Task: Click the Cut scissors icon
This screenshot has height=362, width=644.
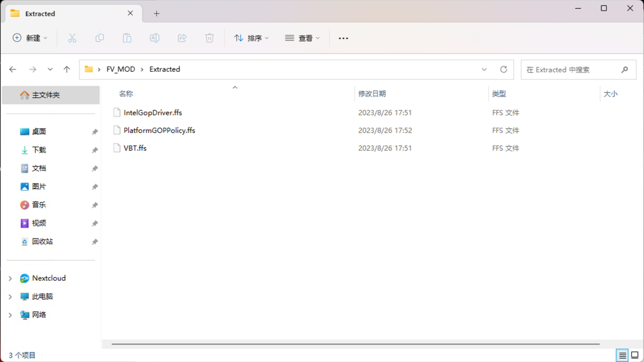Action: pos(72,38)
